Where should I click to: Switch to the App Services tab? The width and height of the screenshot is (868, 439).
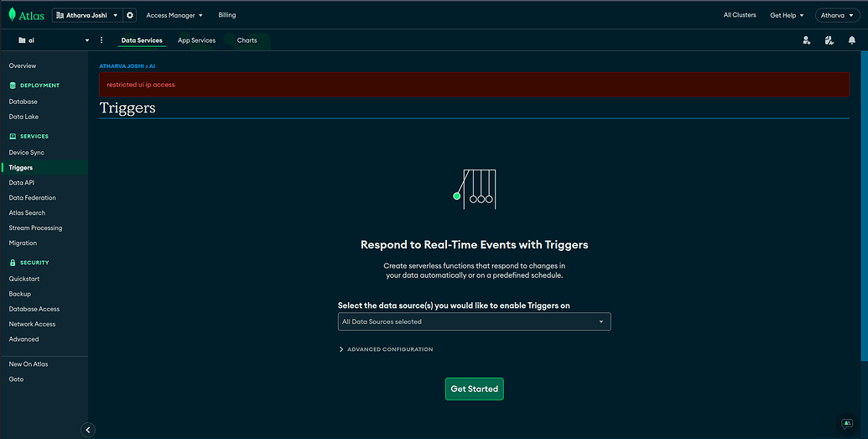(x=196, y=40)
